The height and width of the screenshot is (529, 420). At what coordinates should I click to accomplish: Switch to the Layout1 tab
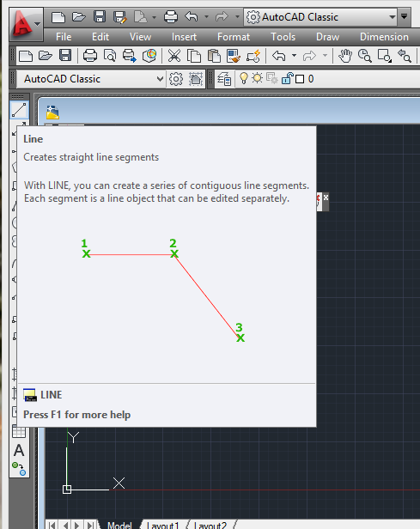click(162, 525)
